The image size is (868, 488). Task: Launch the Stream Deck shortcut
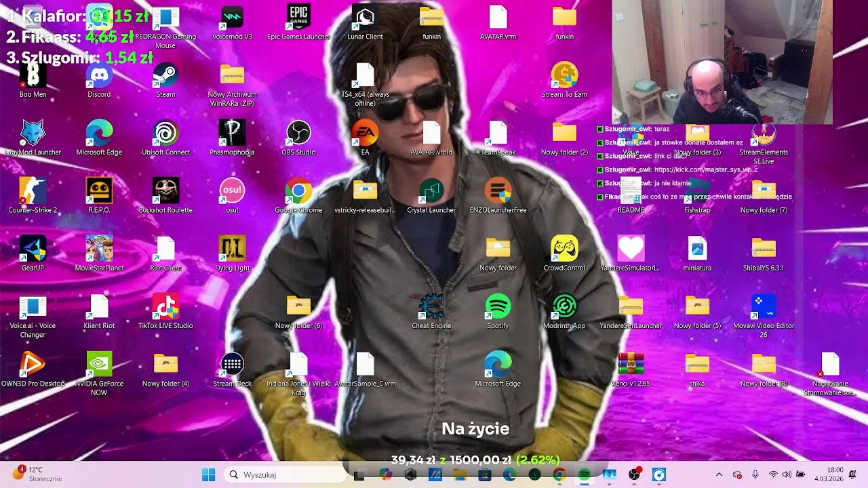[232, 369]
